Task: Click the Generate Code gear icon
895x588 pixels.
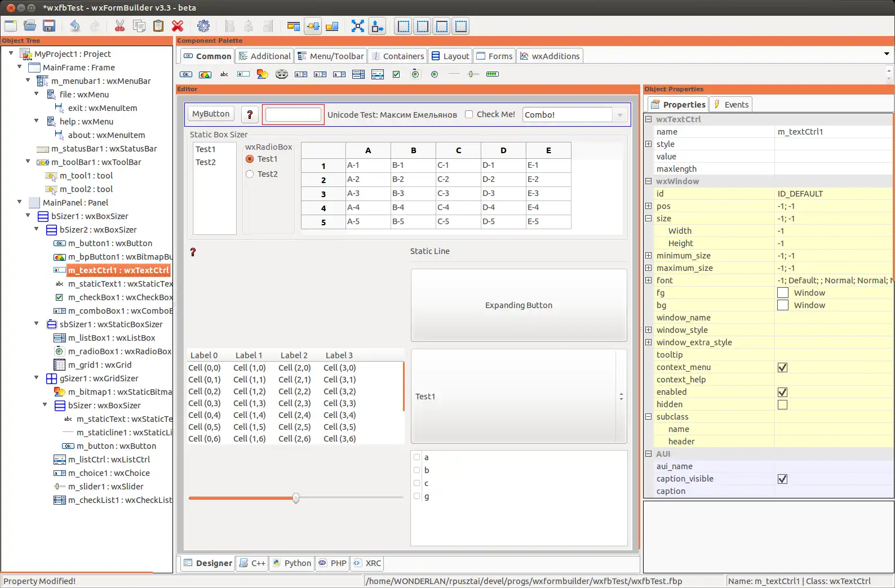Action: pyautogui.click(x=203, y=26)
